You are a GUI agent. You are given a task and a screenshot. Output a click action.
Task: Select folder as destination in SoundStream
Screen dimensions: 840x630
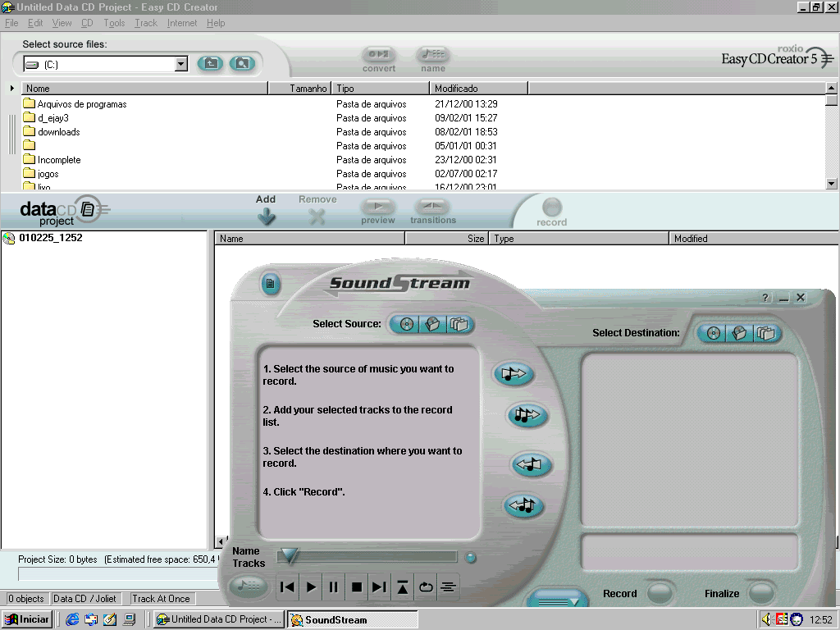(765, 333)
